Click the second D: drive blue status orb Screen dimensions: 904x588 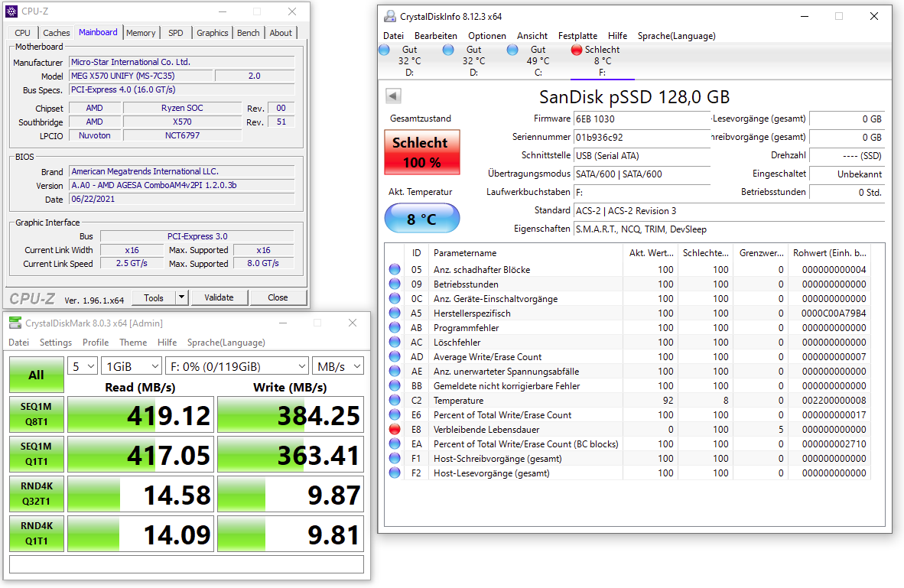click(448, 50)
